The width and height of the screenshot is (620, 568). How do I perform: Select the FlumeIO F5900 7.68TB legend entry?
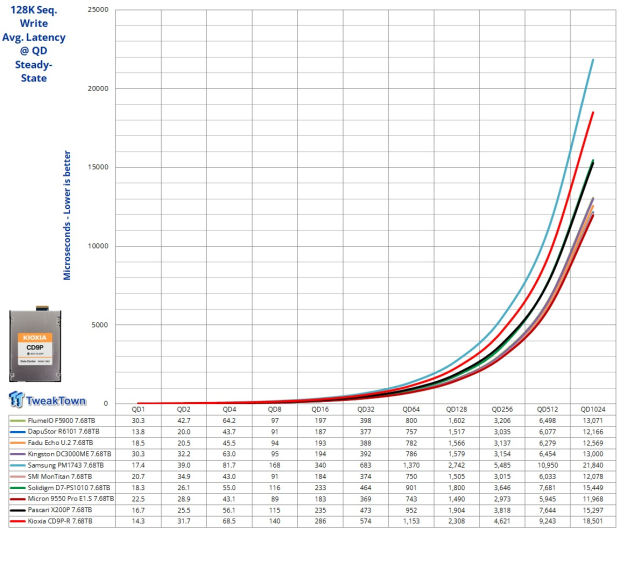[61, 420]
